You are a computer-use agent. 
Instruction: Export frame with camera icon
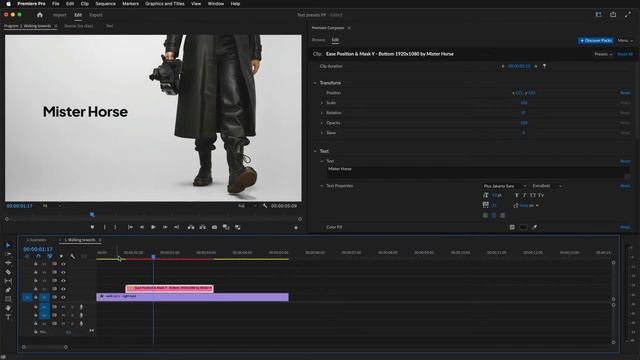pyautogui.click(x=214, y=227)
